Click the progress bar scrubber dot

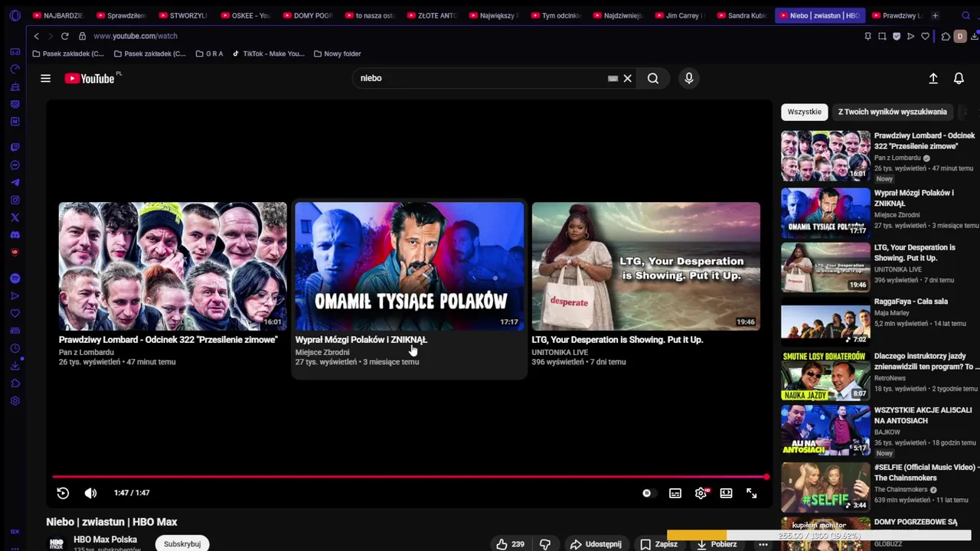pyautogui.click(x=766, y=477)
